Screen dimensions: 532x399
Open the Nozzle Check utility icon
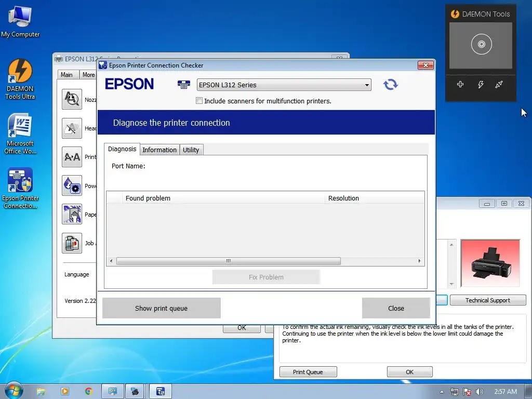pos(72,99)
